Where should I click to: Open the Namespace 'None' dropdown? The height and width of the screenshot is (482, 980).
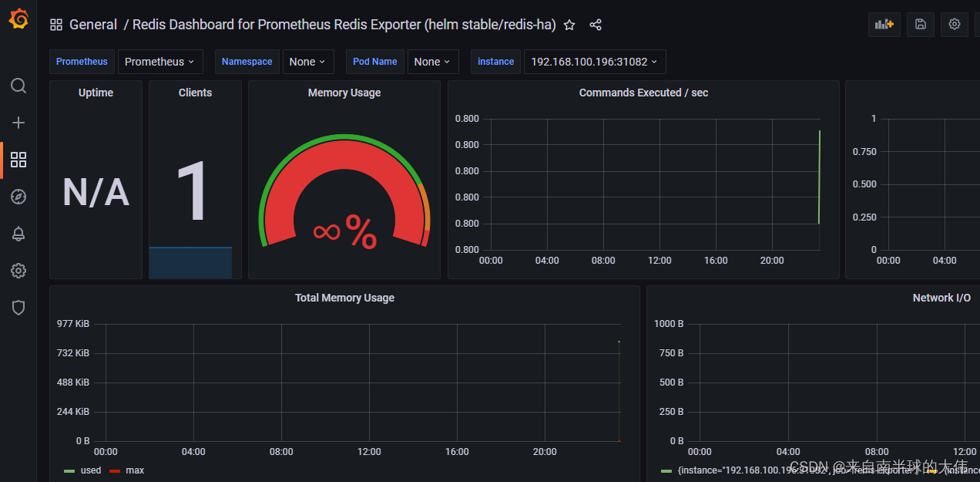pyautogui.click(x=308, y=62)
